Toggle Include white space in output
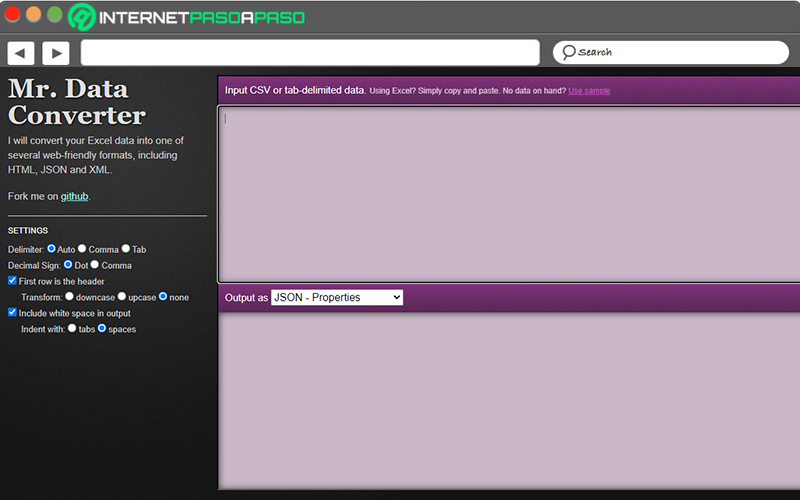The width and height of the screenshot is (800, 500). tap(12, 312)
